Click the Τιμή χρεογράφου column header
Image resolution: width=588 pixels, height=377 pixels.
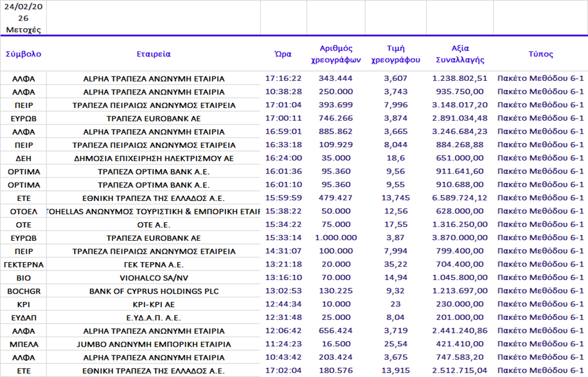point(396,54)
